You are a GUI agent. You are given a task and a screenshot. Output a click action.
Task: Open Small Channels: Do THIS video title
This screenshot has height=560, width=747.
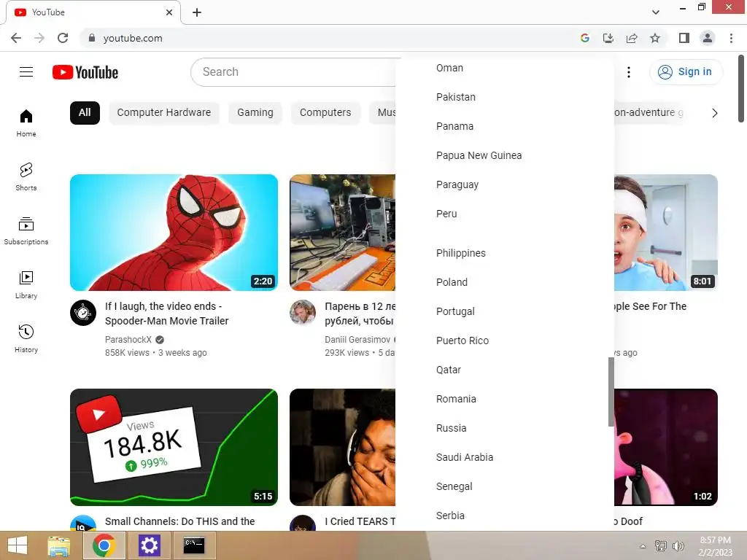click(180, 521)
